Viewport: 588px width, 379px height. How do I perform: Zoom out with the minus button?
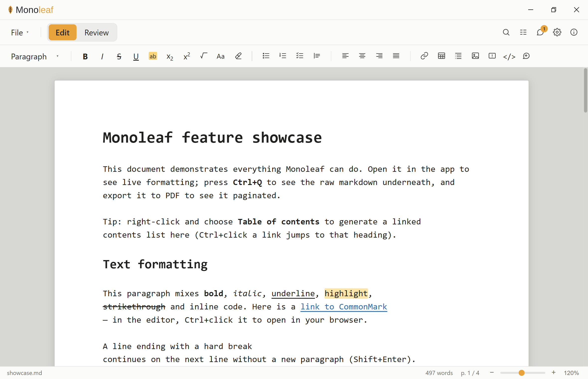click(492, 373)
